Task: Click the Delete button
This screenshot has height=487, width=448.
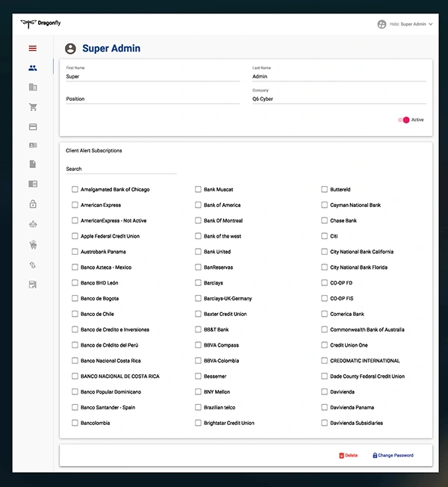Action: [349, 456]
